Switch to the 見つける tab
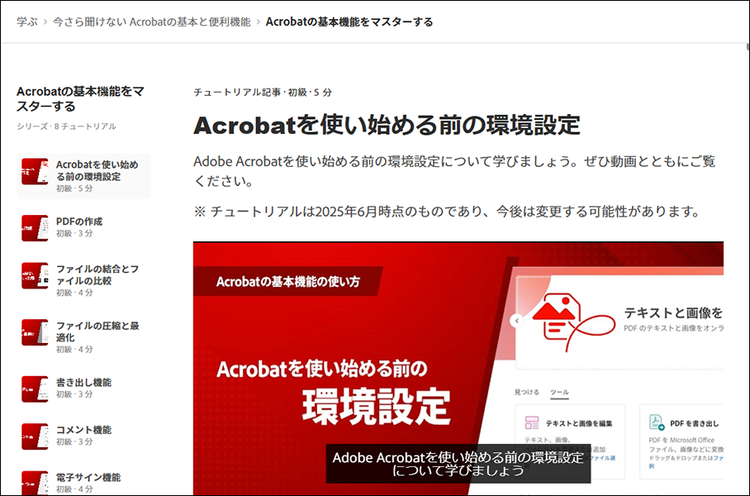 coord(526,392)
